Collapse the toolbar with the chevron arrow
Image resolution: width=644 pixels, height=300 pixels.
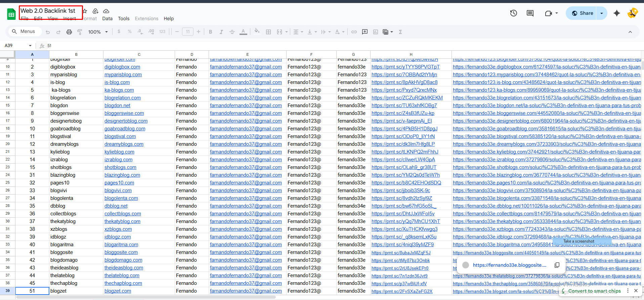tap(630, 32)
